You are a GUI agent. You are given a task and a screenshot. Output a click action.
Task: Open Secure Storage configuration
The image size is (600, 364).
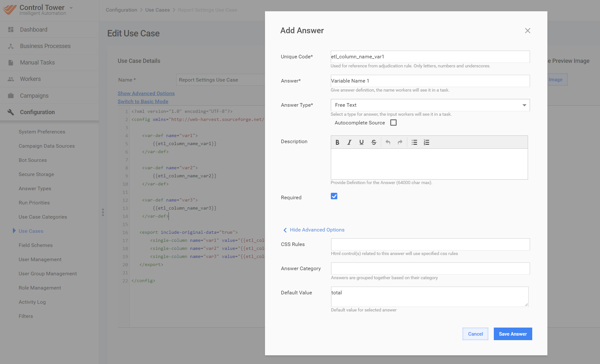point(36,174)
